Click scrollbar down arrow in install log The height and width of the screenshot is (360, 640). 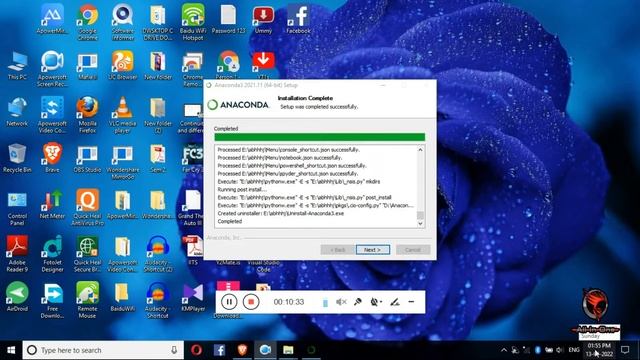420,224
